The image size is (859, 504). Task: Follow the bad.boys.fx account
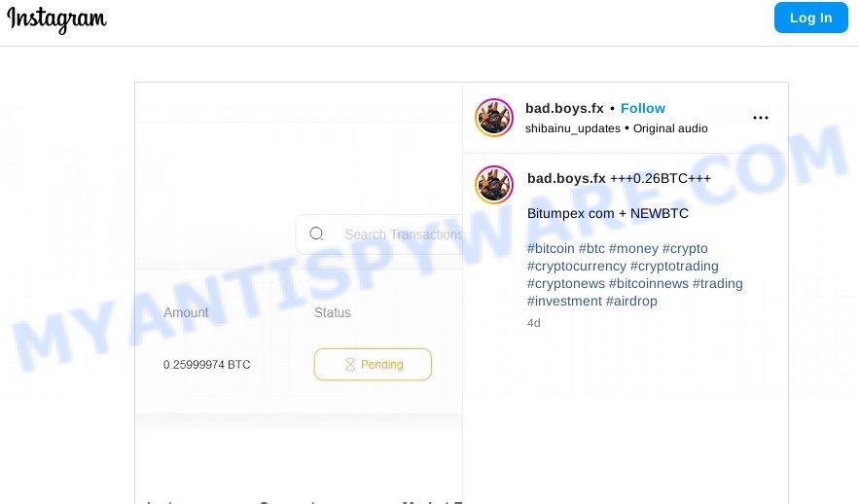click(643, 108)
